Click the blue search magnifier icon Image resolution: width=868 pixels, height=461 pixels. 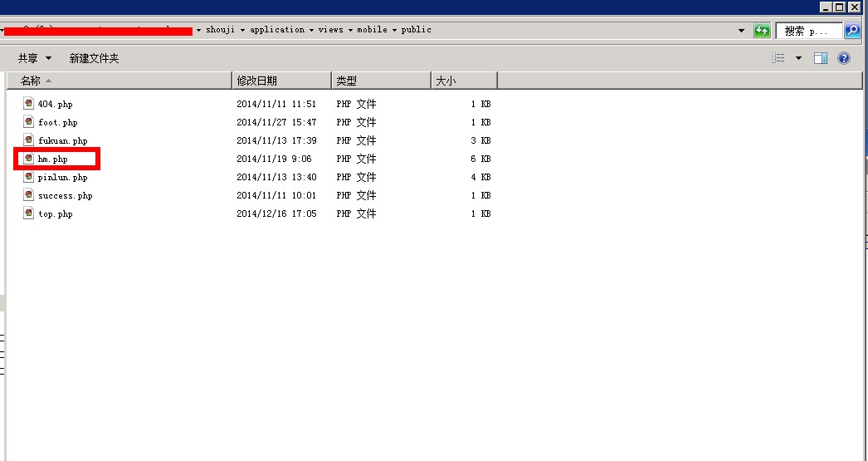pos(852,31)
